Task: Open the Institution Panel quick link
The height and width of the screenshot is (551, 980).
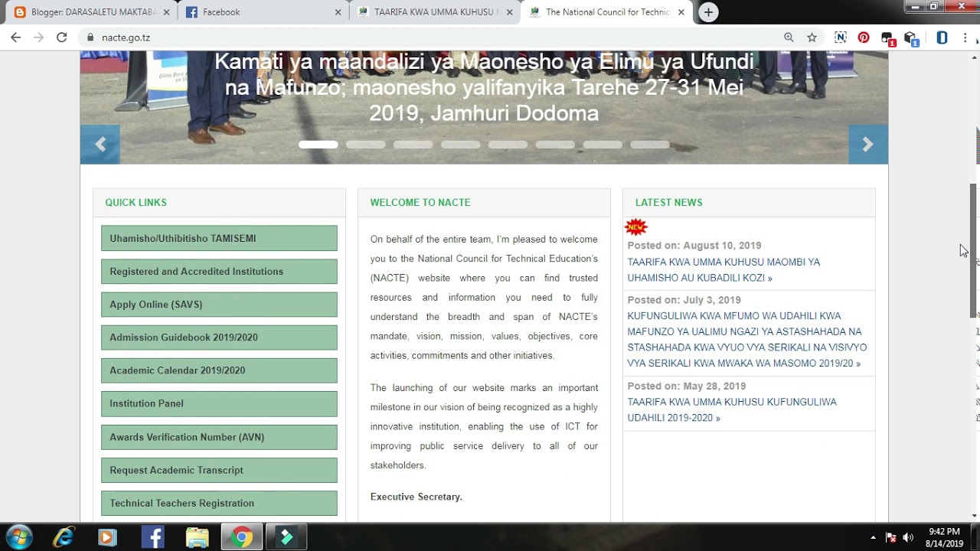Action: (219, 403)
